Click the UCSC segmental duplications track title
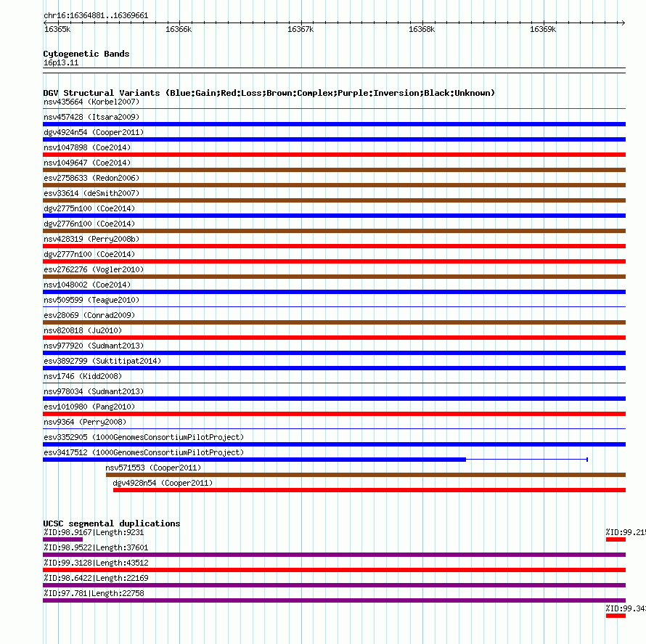Screen dimensions: 646x644 click(x=112, y=523)
